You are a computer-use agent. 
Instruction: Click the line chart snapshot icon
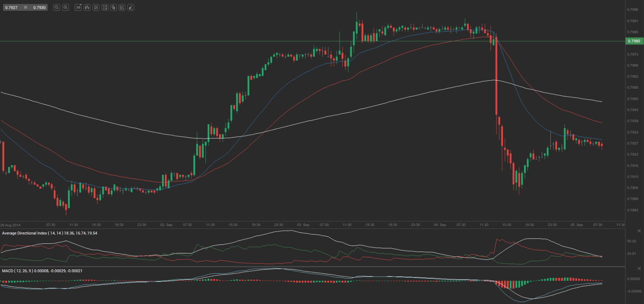(x=105, y=7)
